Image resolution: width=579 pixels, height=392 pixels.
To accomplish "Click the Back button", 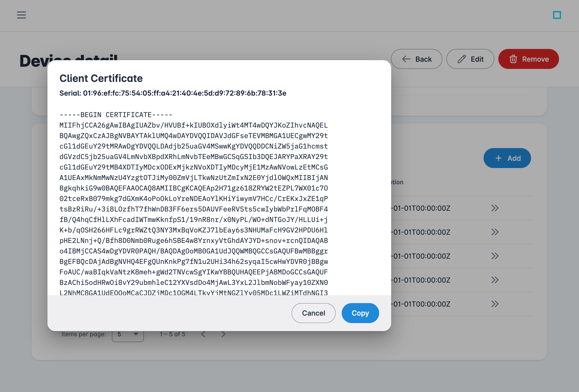I will coord(416,59).
